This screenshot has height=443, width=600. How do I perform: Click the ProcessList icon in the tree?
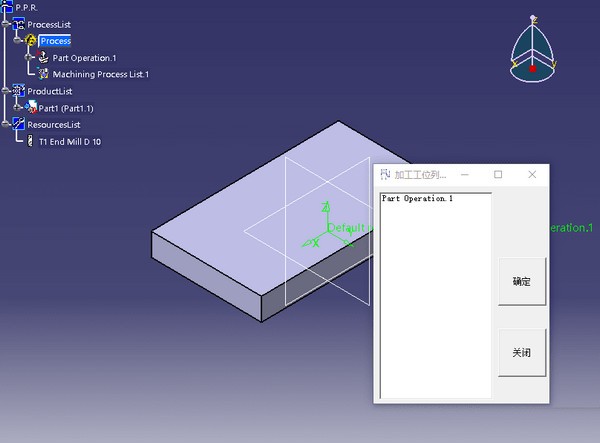coord(18,23)
